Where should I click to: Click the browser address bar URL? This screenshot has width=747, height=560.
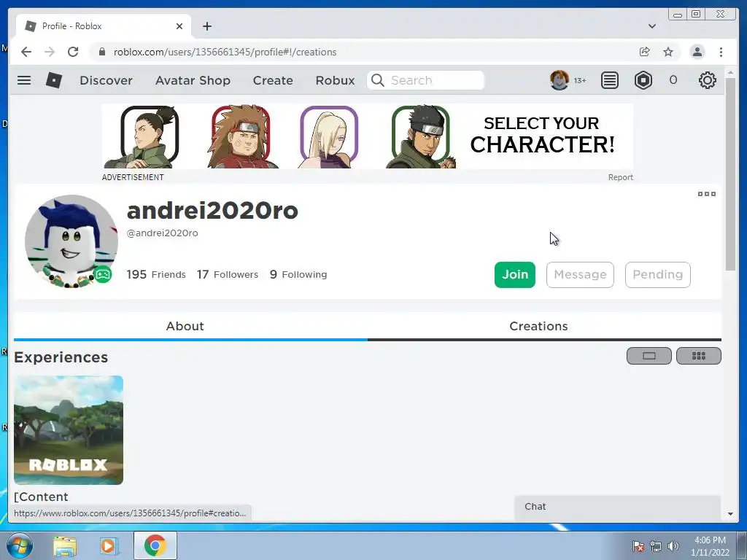[x=225, y=52]
